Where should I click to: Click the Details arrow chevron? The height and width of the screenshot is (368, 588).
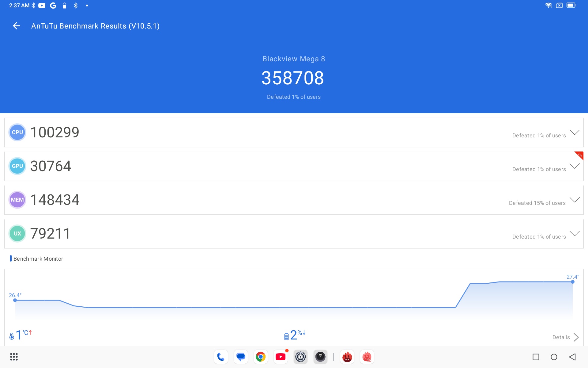click(576, 337)
